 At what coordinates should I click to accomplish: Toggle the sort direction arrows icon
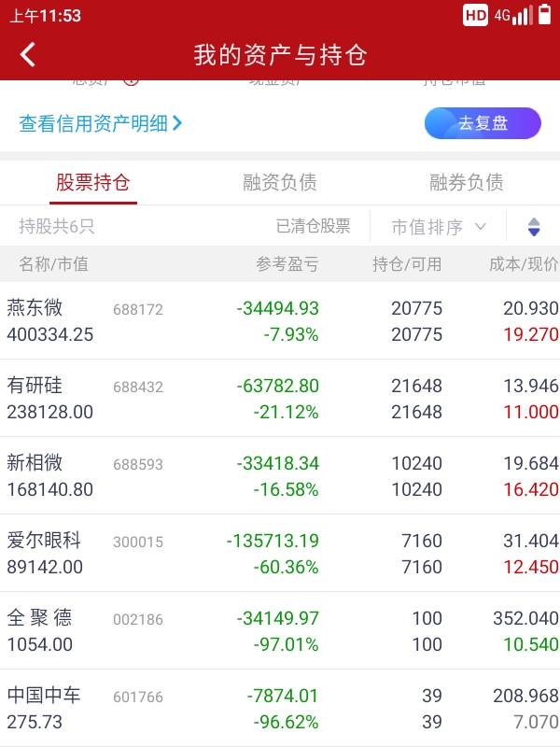534,227
